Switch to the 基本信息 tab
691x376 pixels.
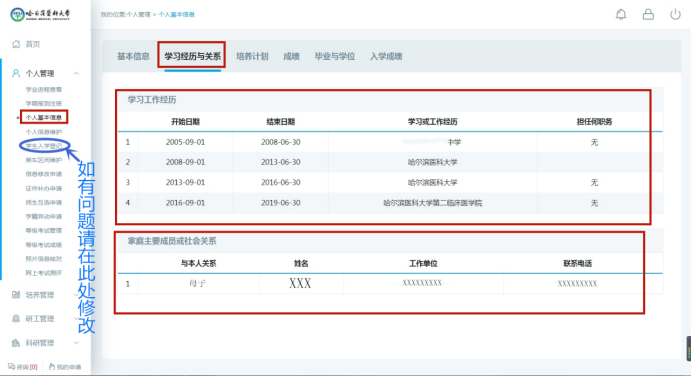click(x=133, y=56)
